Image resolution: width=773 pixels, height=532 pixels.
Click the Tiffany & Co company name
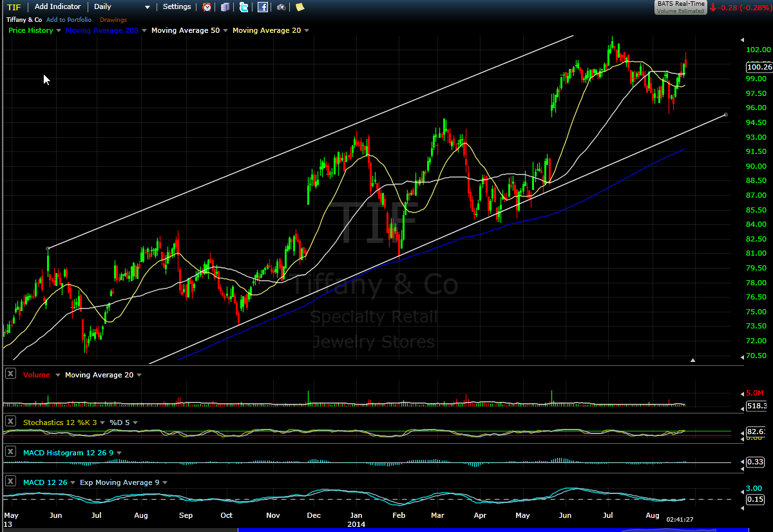[24, 20]
